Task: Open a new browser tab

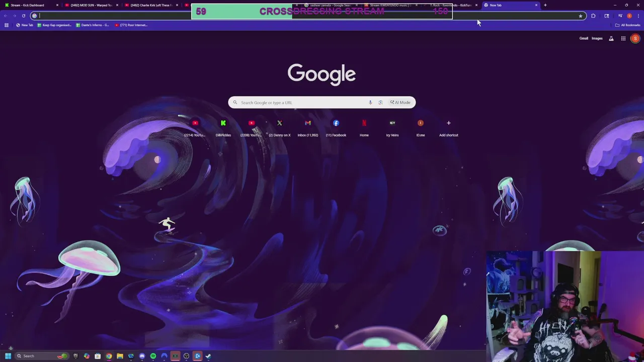Action: coord(545,5)
